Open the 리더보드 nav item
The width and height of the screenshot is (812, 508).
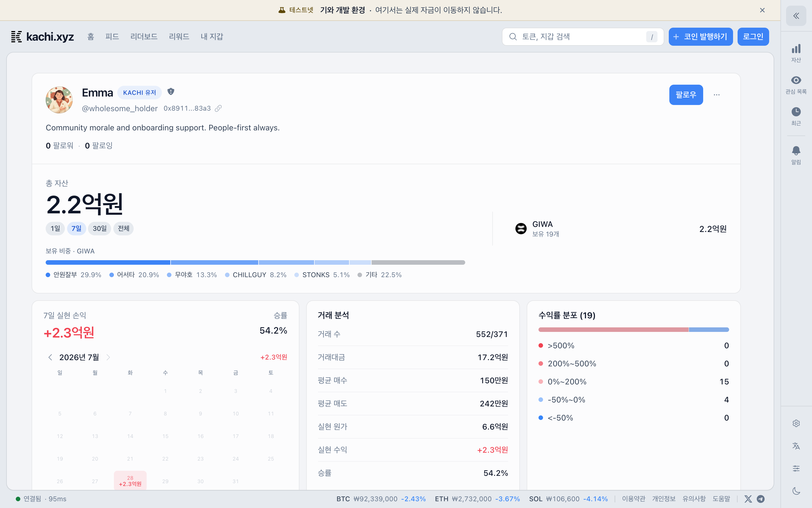pos(144,37)
